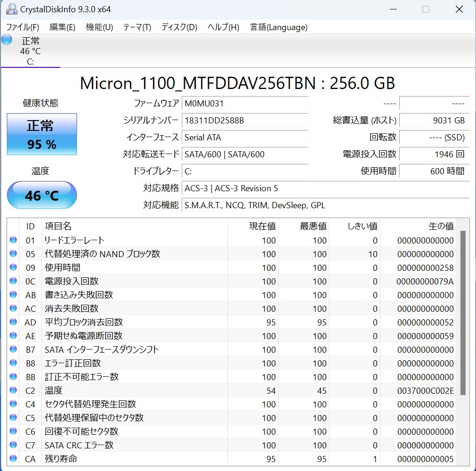The width and height of the screenshot is (476, 471).
Task: Click raw value 0000000079A in 電源投入回数 row
Action: 425,281
